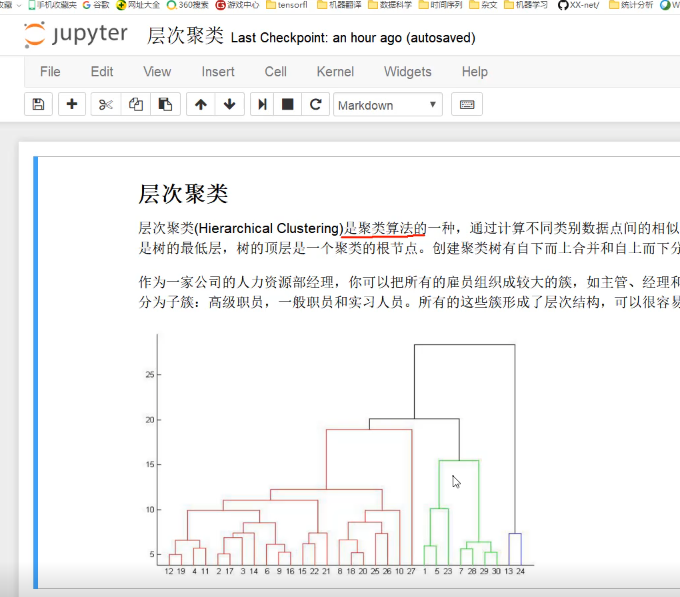Open the File menu
680x597 pixels.
point(50,71)
